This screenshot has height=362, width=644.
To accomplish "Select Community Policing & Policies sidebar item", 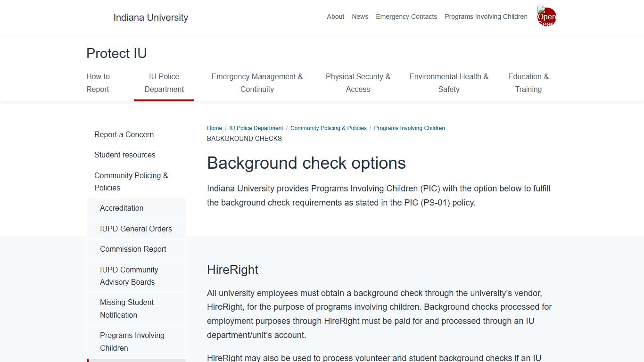I will tap(131, 181).
